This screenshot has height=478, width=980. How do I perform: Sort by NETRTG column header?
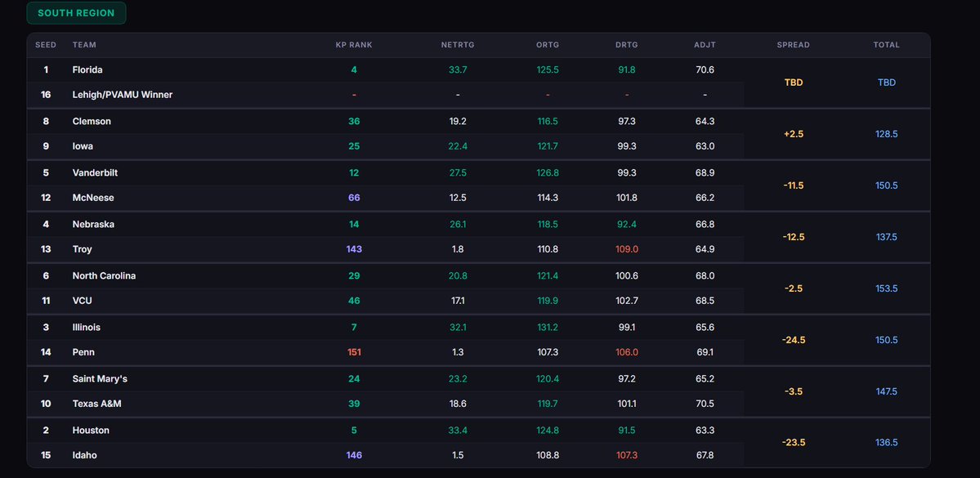click(458, 45)
